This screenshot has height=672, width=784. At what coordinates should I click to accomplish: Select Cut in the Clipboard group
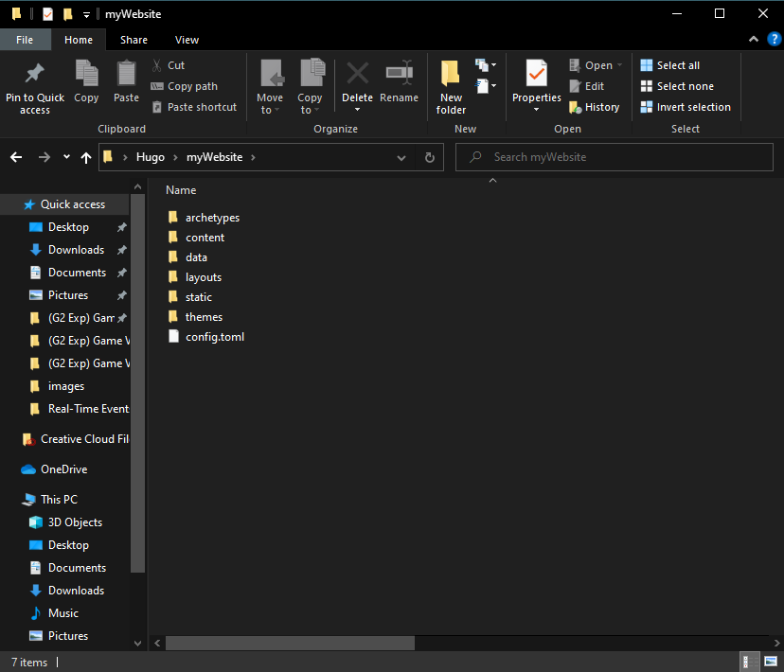coord(169,65)
